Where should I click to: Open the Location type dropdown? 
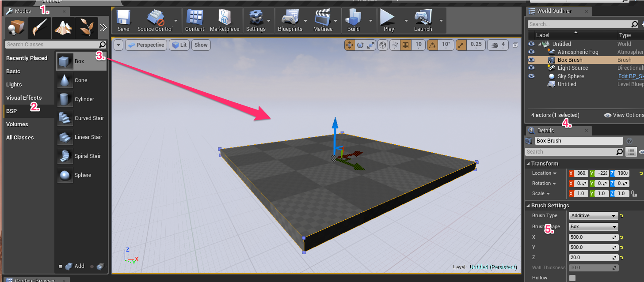[x=544, y=173]
